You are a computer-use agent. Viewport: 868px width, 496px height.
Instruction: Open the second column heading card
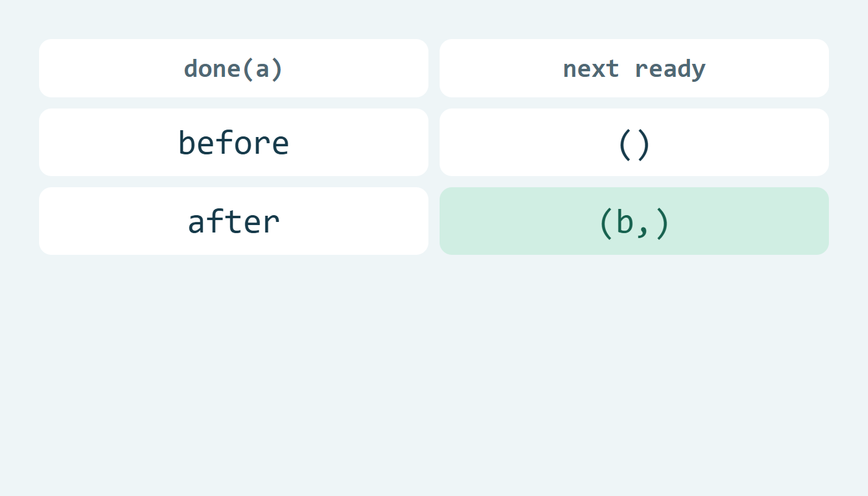click(x=634, y=68)
